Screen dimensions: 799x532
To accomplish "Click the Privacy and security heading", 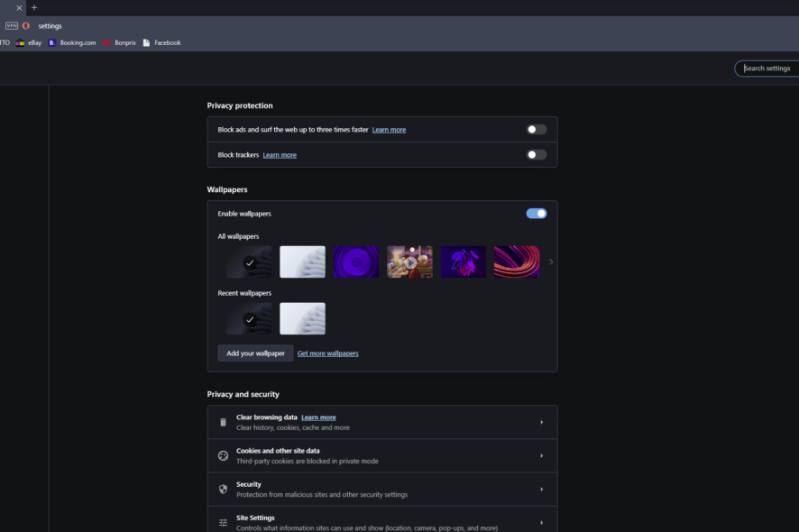I will pos(243,394).
